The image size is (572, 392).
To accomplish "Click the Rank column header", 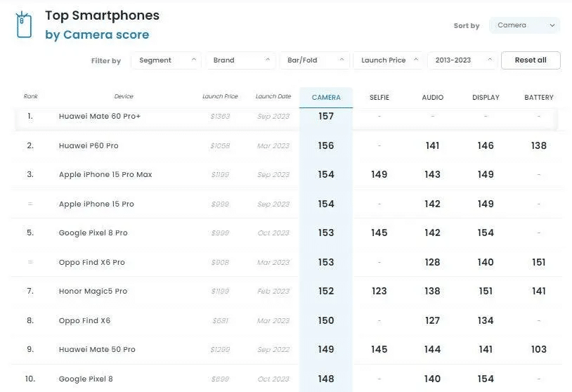I will point(31,96).
